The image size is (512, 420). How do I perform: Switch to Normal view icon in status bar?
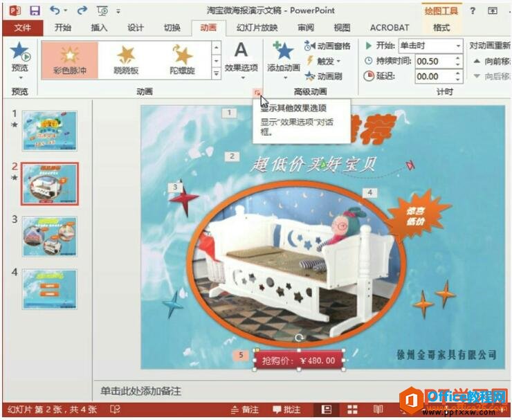tap(326, 410)
